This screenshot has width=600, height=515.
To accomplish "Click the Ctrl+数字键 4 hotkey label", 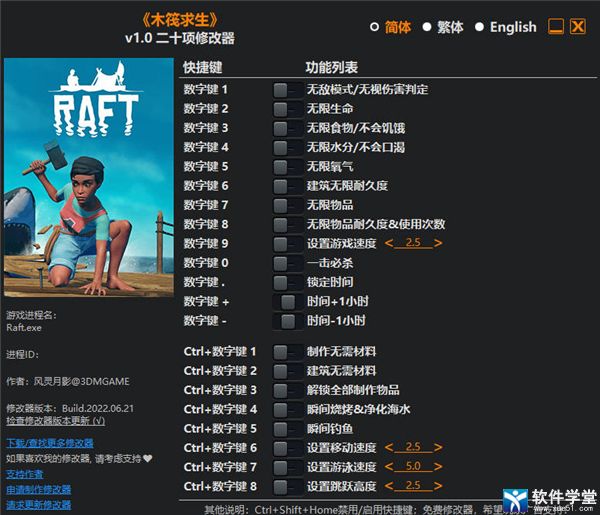I will click(220, 410).
